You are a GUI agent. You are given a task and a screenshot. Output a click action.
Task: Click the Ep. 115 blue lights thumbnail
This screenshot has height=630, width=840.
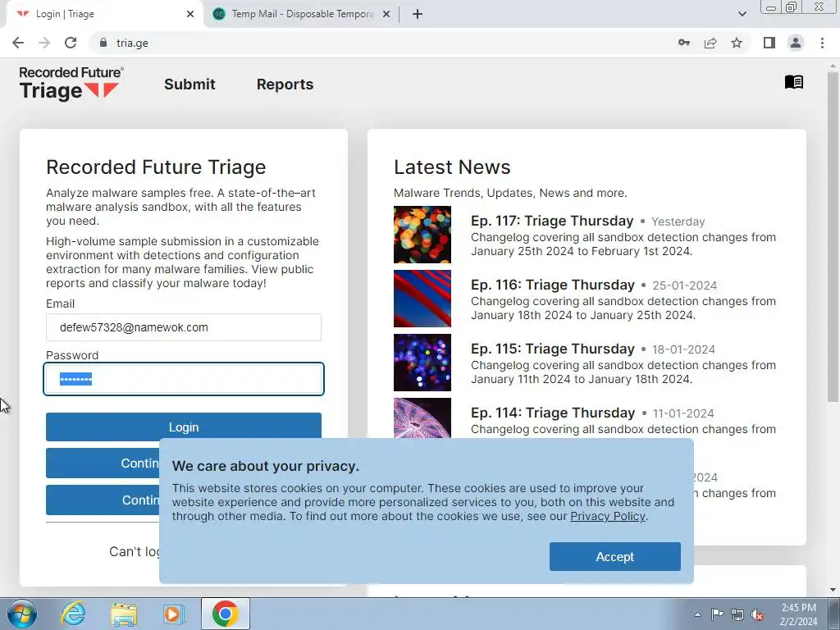point(422,363)
